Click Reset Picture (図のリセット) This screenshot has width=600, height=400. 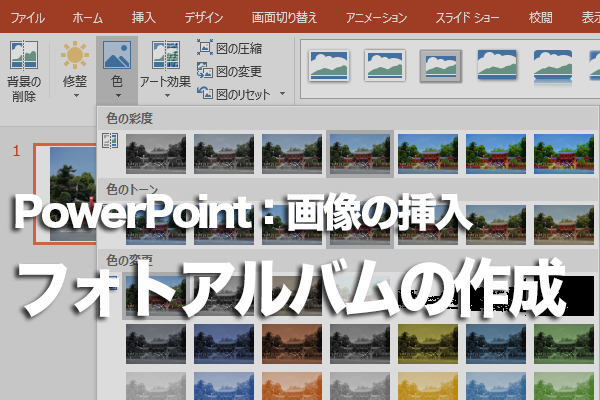[x=234, y=94]
